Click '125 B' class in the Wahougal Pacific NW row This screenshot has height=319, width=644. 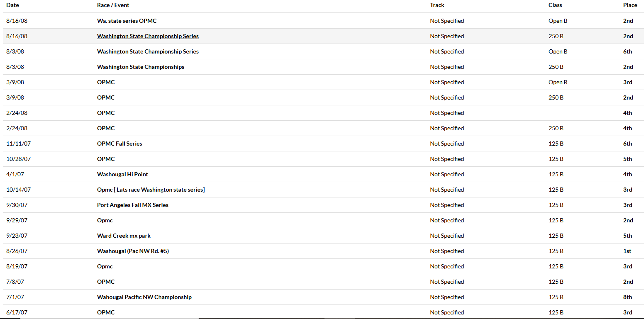556,297
